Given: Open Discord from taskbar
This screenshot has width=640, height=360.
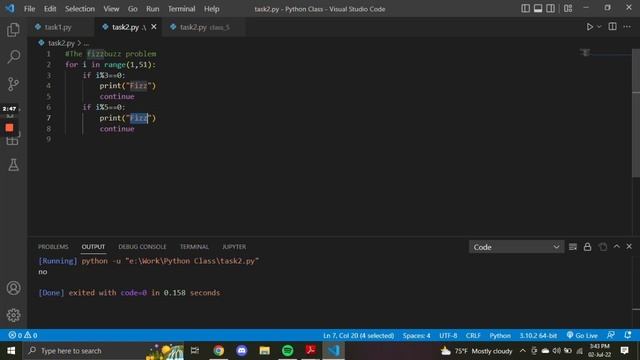Looking at the screenshot, I should tap(242, 351).
